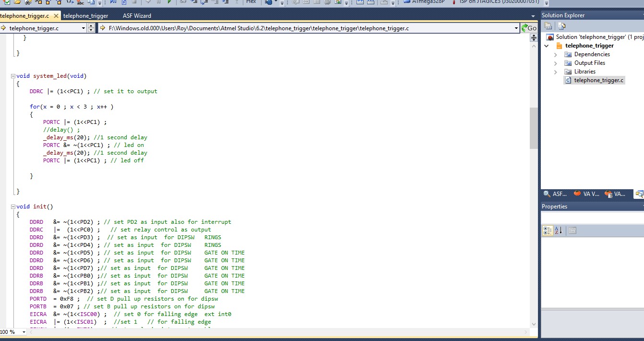The height and width of the screenshot is (341, 644).
Task: Click the green Start Debugging play icon
Action: pos(169,2)
